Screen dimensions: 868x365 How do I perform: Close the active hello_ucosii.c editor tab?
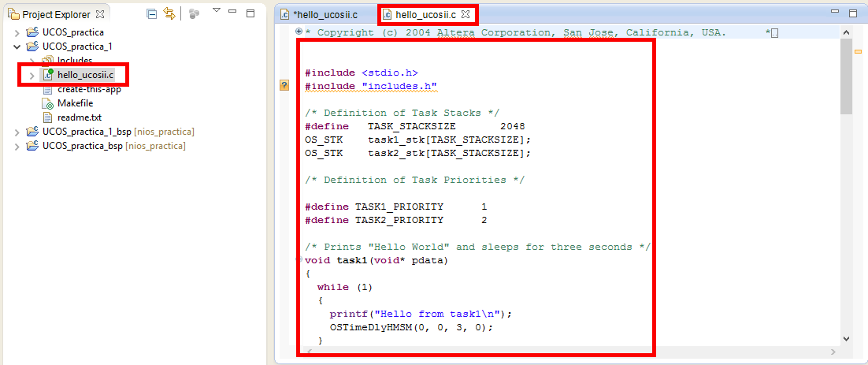tap(465, 15)
